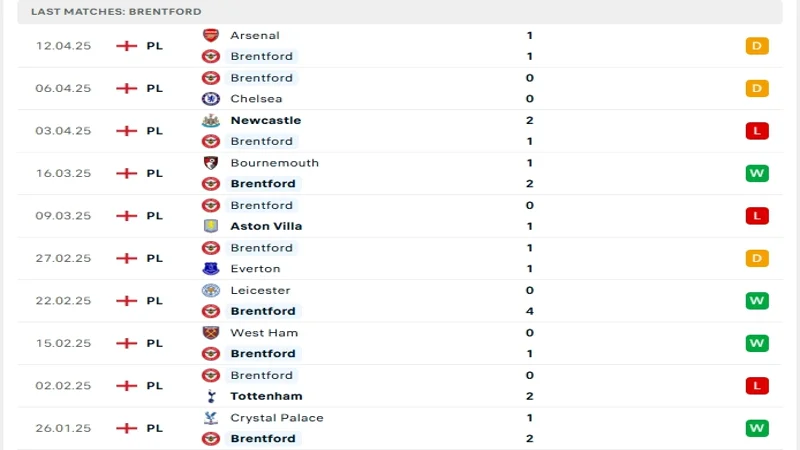
Task: Click the green W badge for Bournemouth match
Action: point(757,173)
